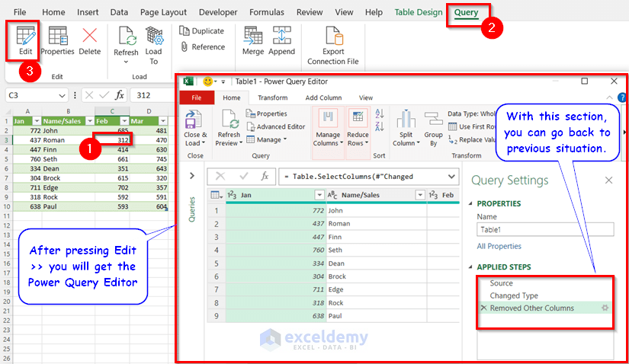This screenshot has width=629, height=364.
Task: Click the All Properties link
Action: [x=499, y=246]
